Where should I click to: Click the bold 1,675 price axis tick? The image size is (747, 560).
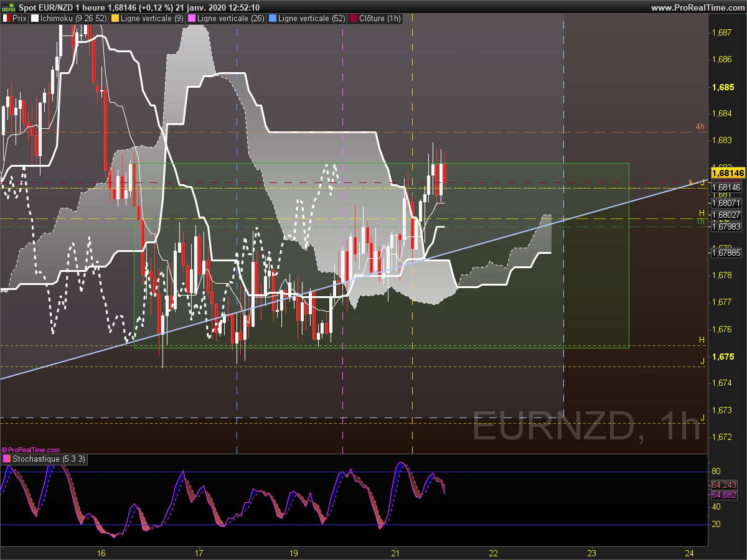pos(723,357)
